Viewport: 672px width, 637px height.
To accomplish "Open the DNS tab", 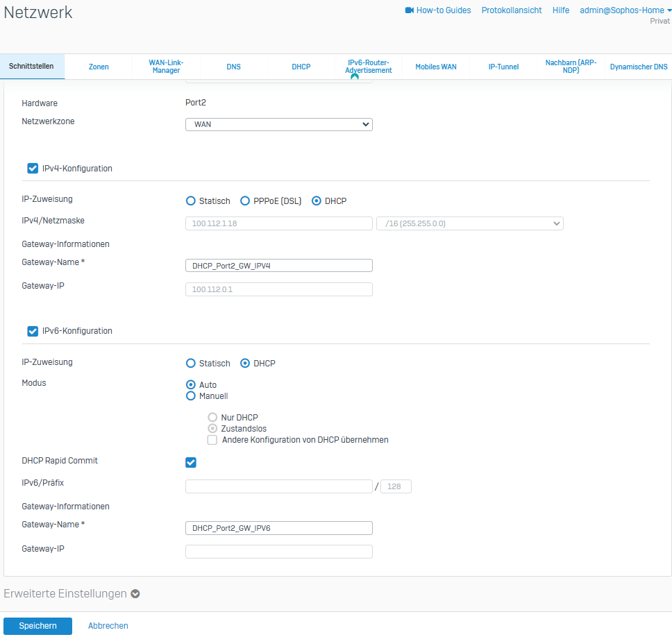I will pyautogui.click(x=233, y=67).
